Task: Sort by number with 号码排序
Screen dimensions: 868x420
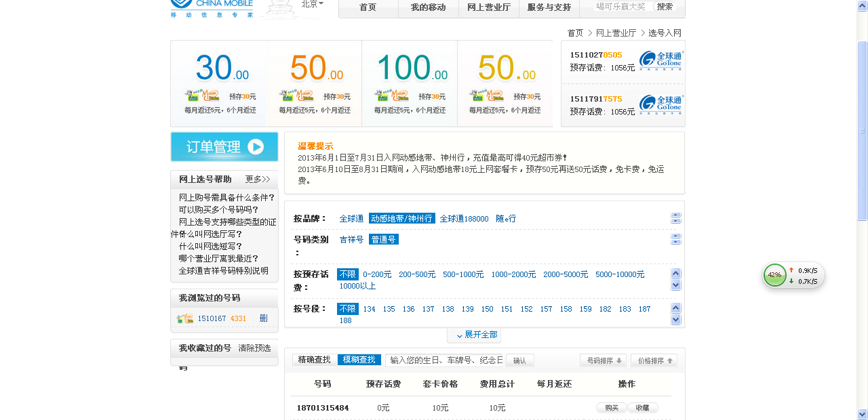Action: point(603,360)
